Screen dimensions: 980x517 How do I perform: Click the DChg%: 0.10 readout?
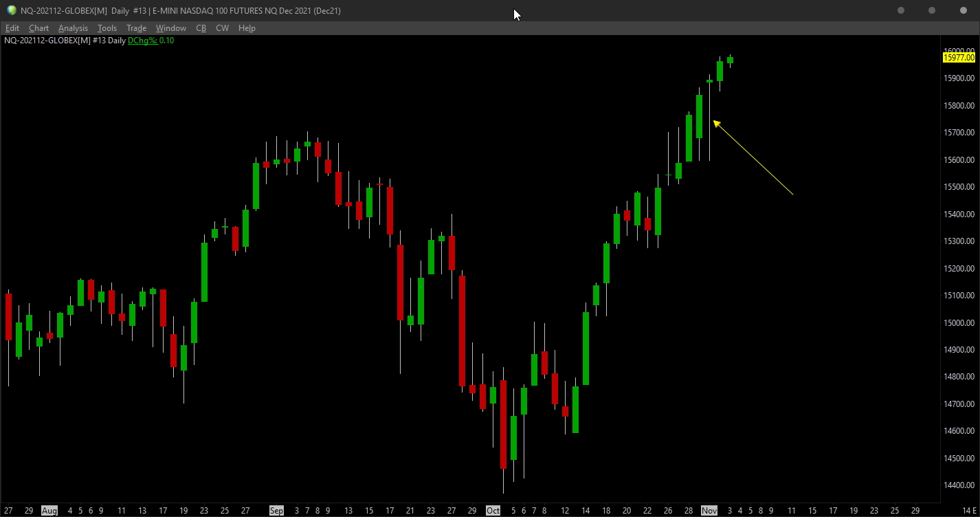pos(151,41)
